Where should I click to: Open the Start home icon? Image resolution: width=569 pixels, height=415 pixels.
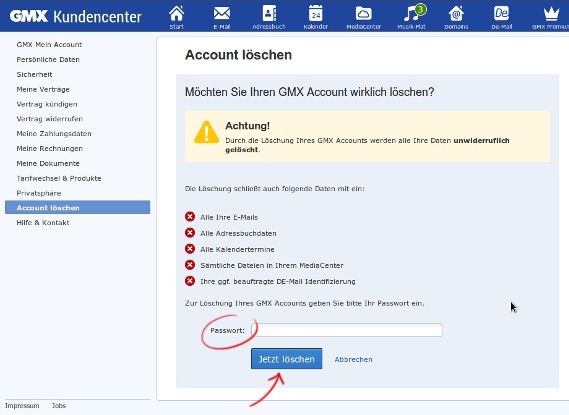pos(176,17)
